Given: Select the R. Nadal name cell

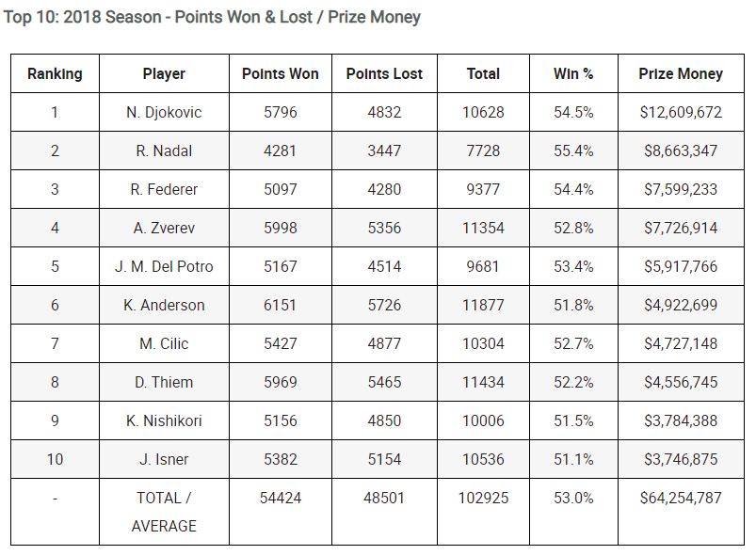Looking at the screenshot, I should point(164,151).
